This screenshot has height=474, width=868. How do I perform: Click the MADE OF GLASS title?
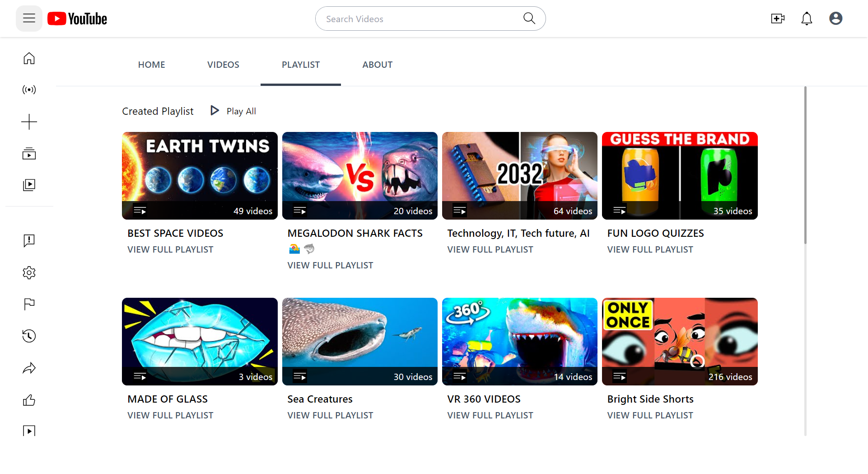168,399
